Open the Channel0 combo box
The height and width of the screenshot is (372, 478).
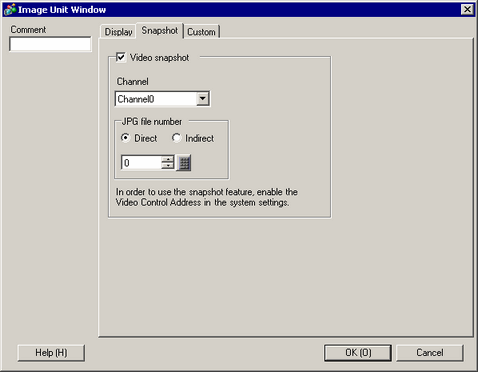pos(162,99)
